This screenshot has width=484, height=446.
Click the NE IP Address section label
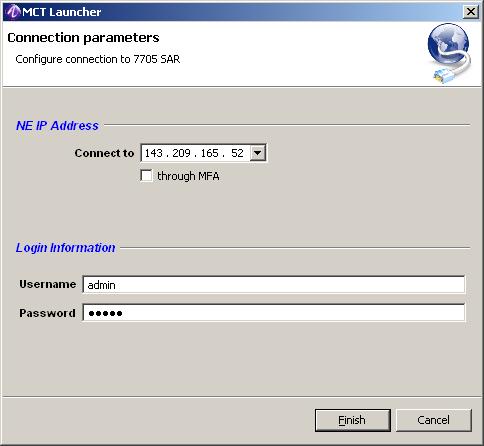click(x=57, y=126)
